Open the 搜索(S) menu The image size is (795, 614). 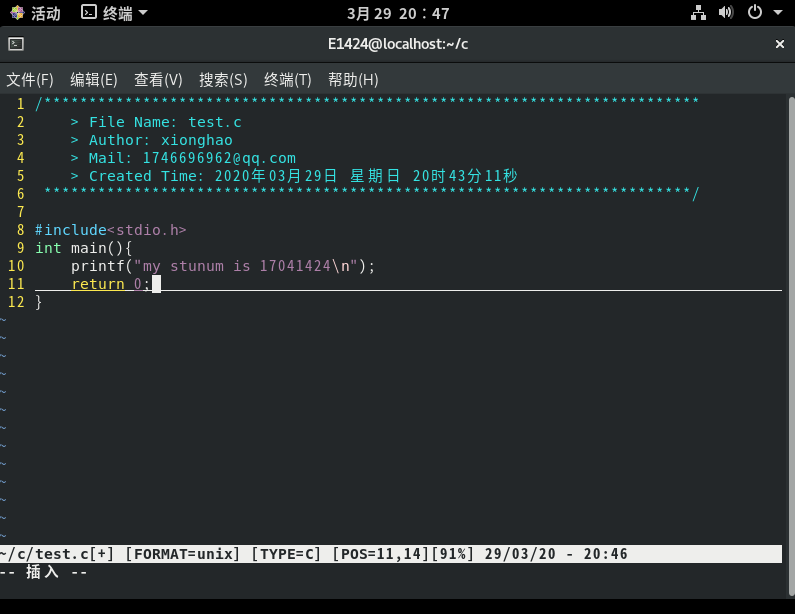click(x=223, y=80)
